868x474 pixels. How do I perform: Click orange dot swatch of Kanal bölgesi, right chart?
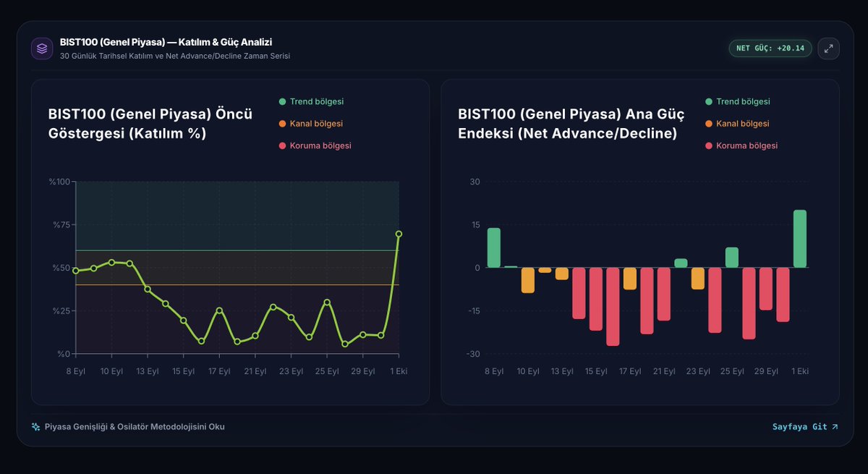point(708,124)
